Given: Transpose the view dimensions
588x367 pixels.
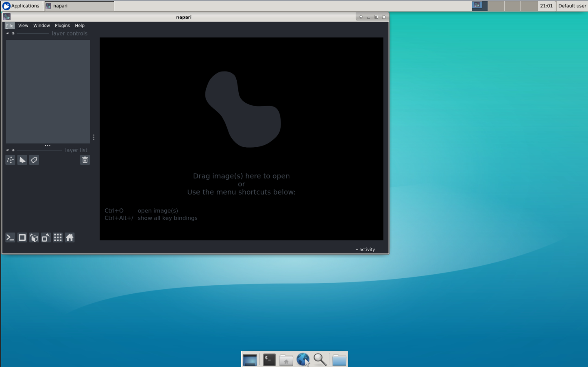Looking at the screenshot, I should 46,237.
